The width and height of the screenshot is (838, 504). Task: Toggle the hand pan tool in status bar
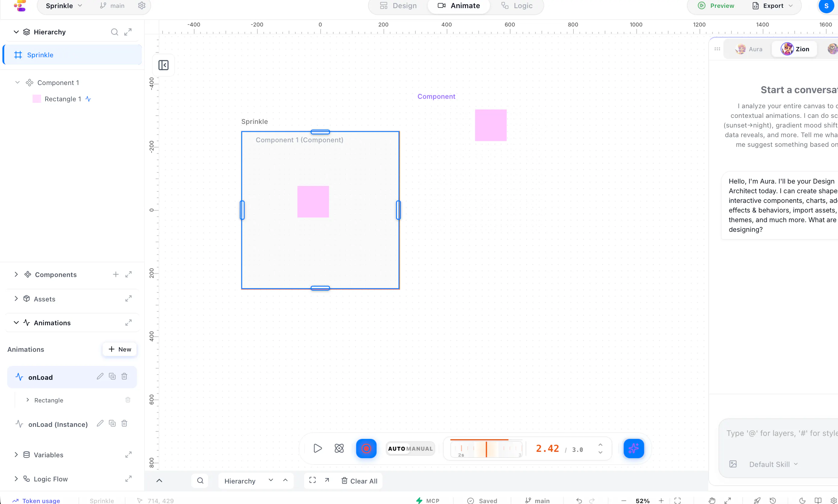pyautogui.click(x=712, y=501)
